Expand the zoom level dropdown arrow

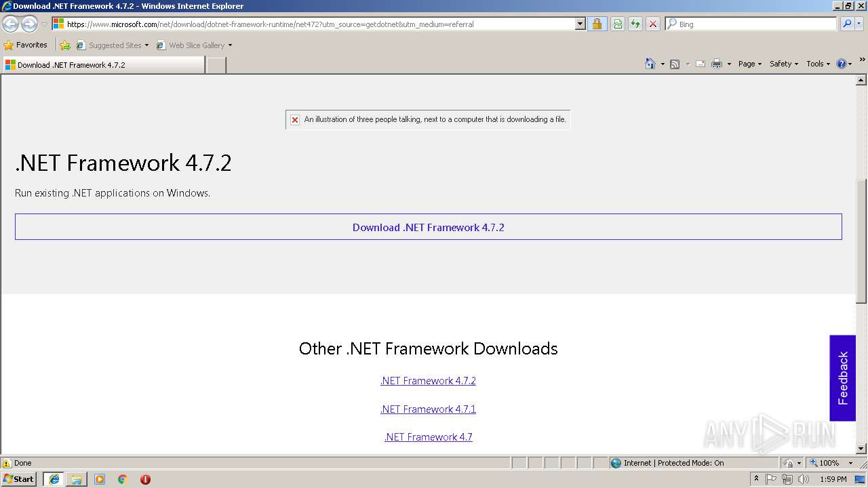850,464
